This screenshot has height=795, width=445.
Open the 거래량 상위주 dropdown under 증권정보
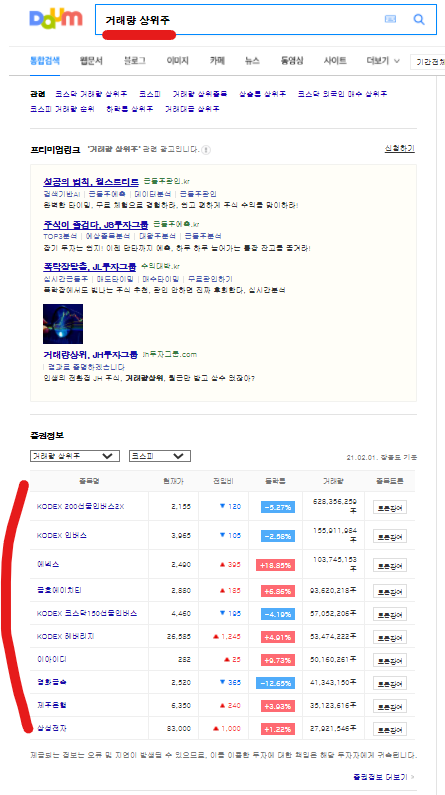[x=75, y=456]
